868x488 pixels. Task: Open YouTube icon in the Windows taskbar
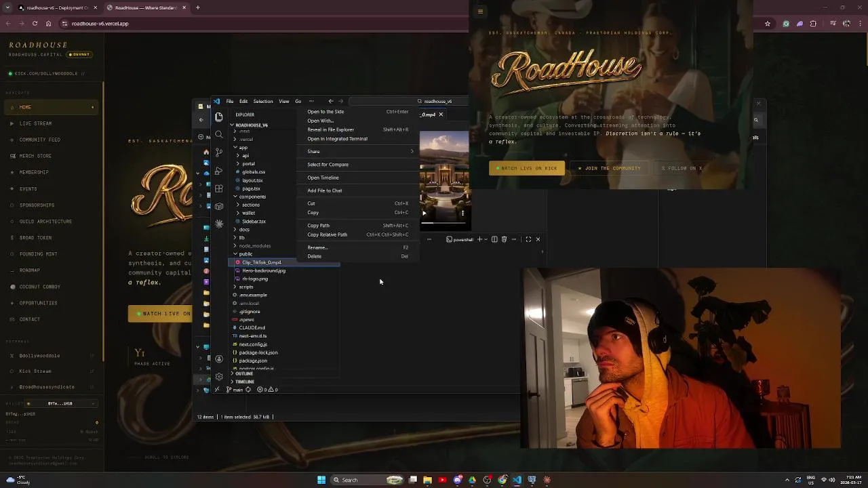coord(442,480)
